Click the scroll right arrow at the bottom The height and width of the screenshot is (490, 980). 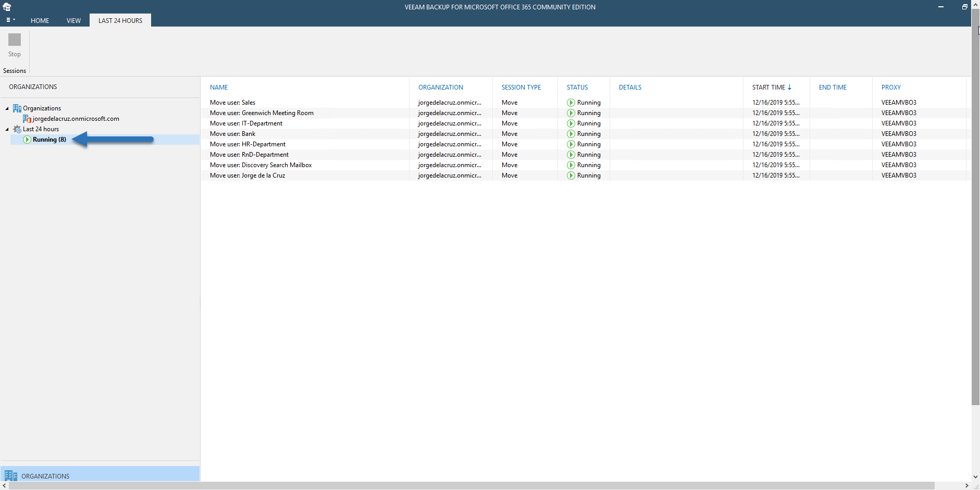click(966, 486)
